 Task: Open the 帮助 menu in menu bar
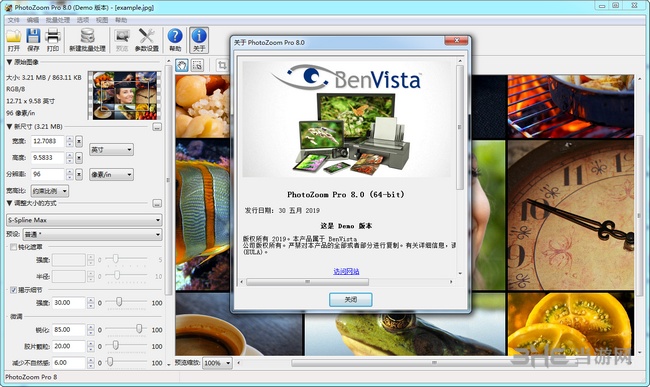pyautogui.click(x=121, y=20)
